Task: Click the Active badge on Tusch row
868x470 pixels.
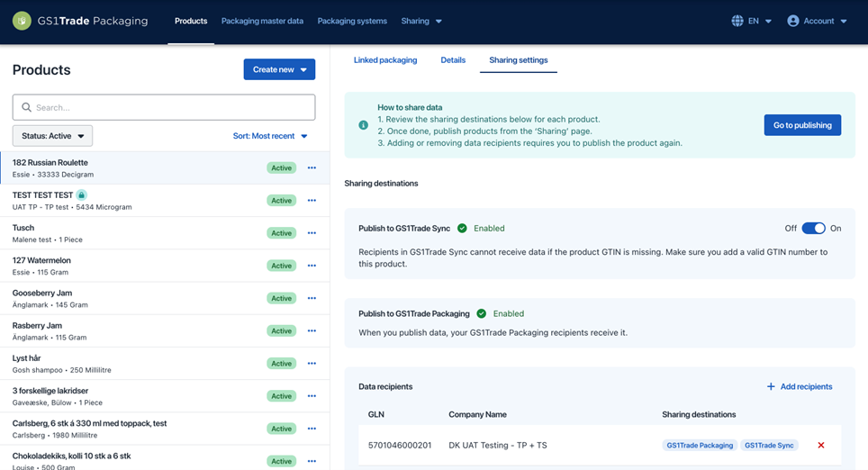Action: (x=281, y=233)
